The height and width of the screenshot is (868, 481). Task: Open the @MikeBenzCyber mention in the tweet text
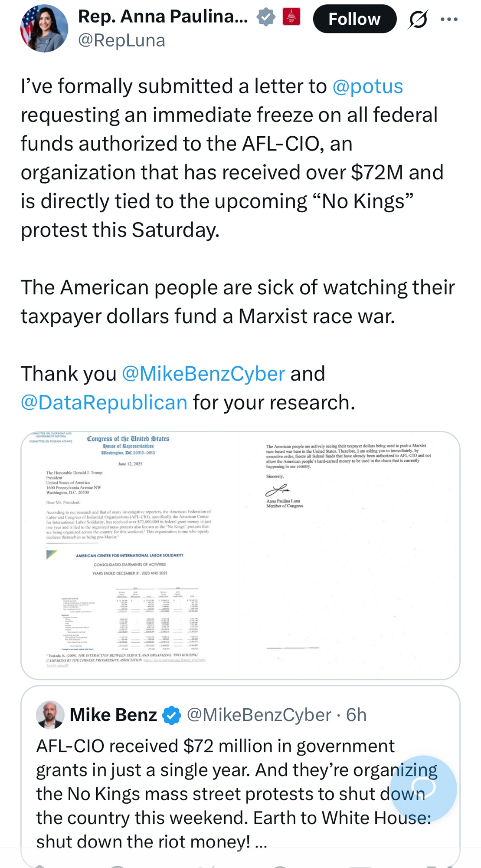pos(203,374)
